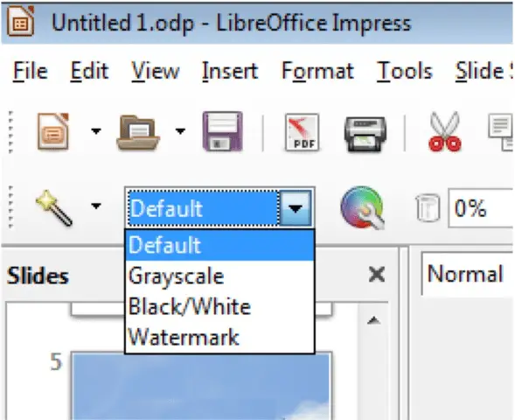Open the Filter magic wand tool

(x=54, y=207)
